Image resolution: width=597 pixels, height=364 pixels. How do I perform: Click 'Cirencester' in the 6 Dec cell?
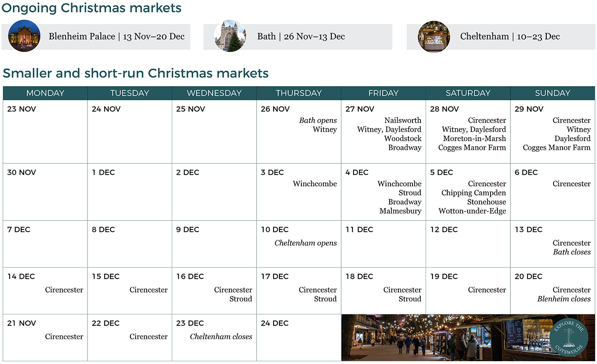[572, 184]
